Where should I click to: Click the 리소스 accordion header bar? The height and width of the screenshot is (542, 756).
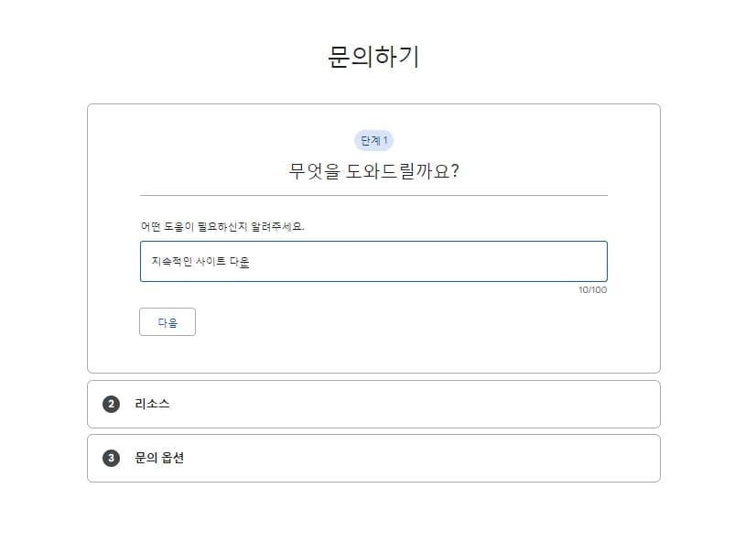pos(375,403)
